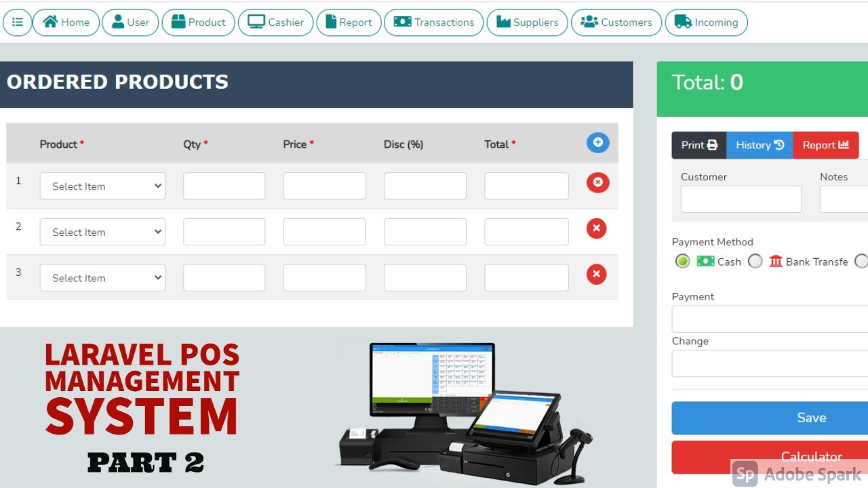The width and height of the screenshot is (868, 488).
Task: Focus the Price field in row 1
Action: [x=324, y=186]
